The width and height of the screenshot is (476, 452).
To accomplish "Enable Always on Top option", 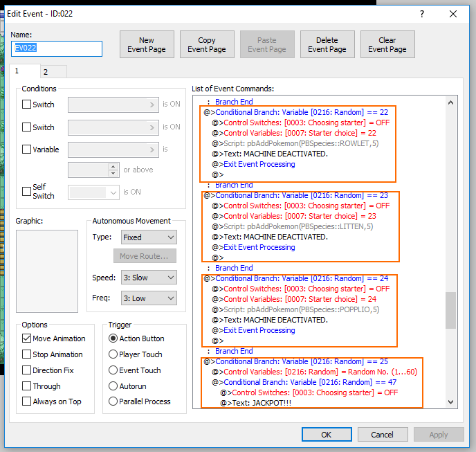I will [27, 401].
